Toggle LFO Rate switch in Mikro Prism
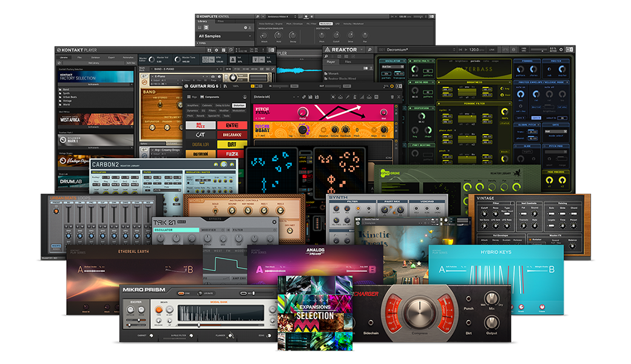The width and height of the screenshot is (631, 364). click(200, 293)
